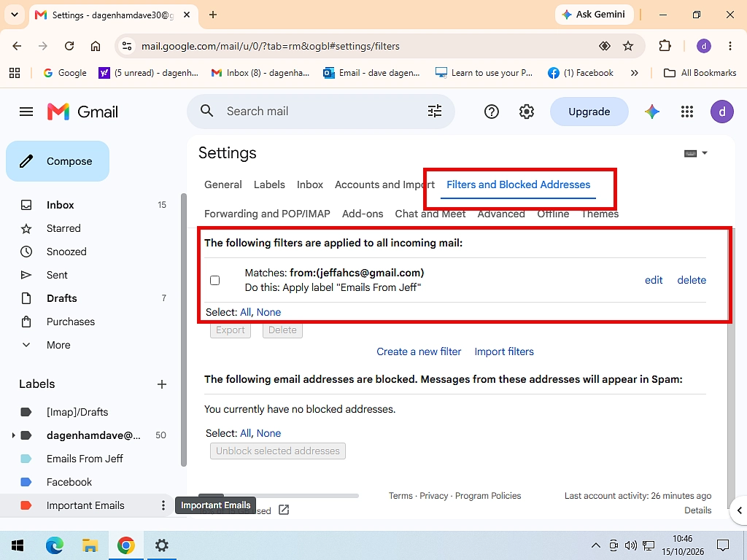
Task: Click the Upgrade button
Action: (589, 112)
